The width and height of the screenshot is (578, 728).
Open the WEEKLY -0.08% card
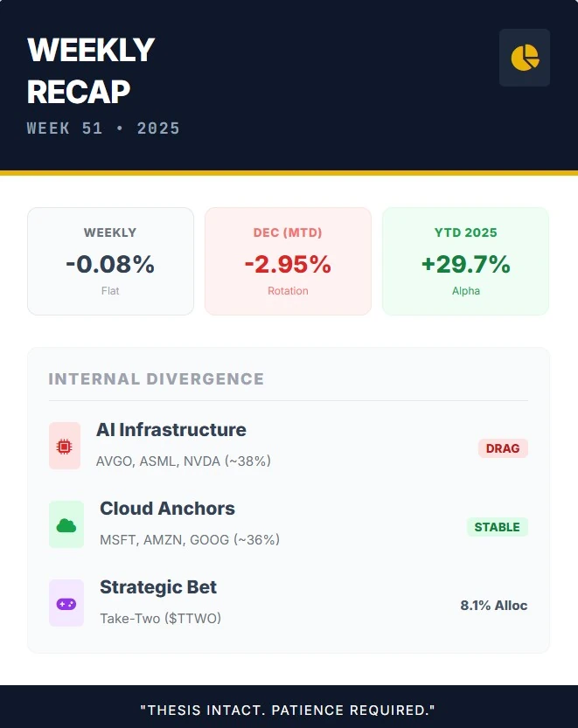pyautogui.click(x=110, y=261)
